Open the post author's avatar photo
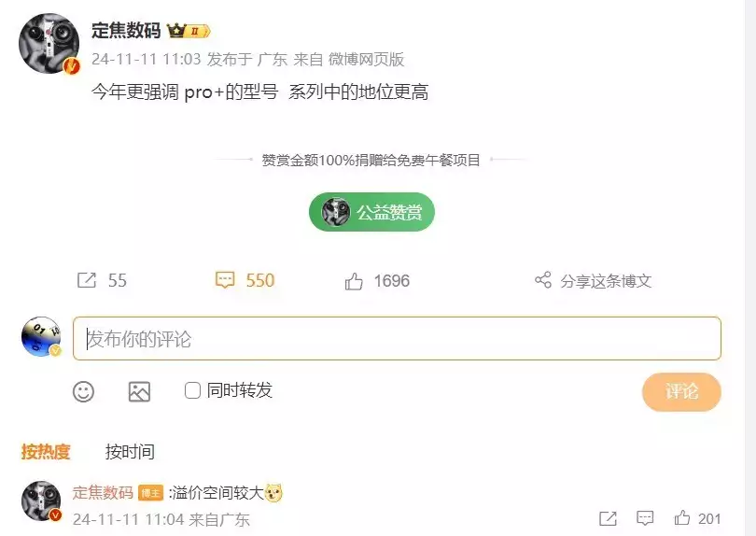This screenshot has height=536, width=756. click(x=49, y=43)
